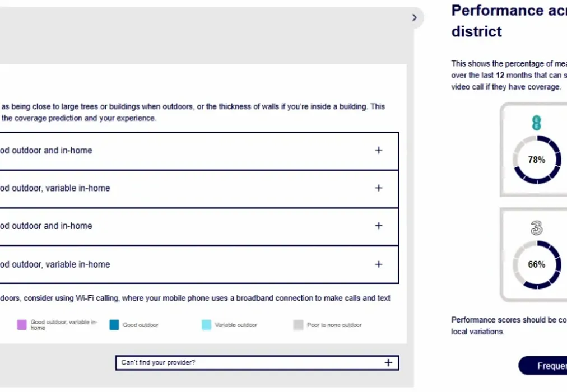Click the Three network logo
Image resolution: width=567 pixels, height=392 pixels.
coord(536,227)
